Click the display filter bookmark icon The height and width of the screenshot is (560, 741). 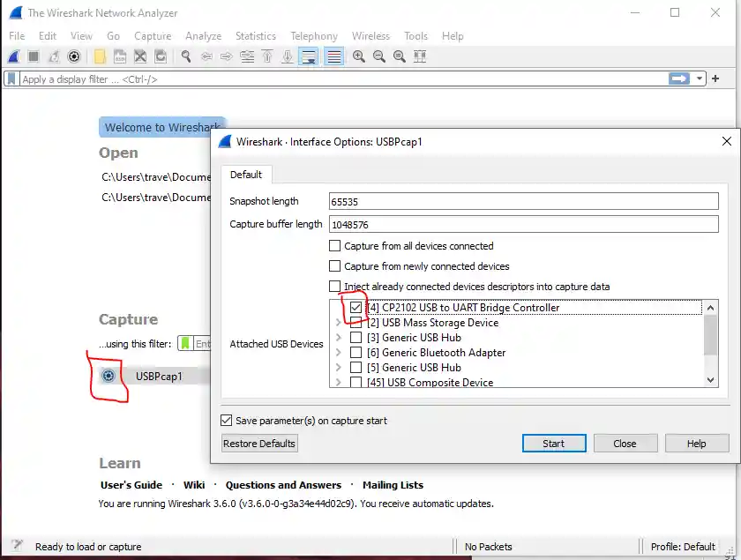[x=11, y=78]
